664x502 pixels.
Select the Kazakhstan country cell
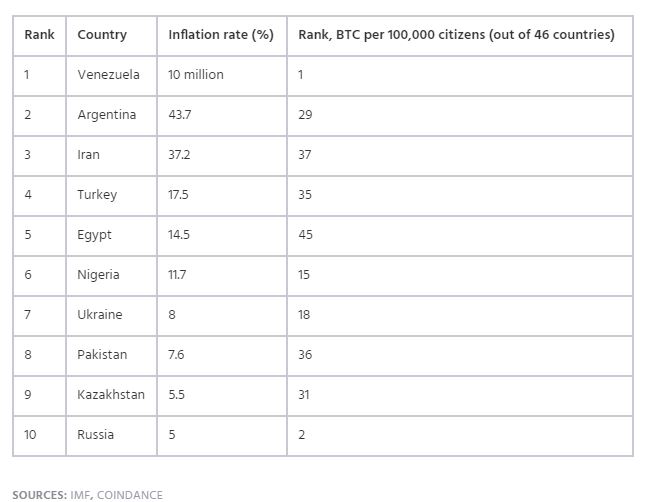pos(111,395)
